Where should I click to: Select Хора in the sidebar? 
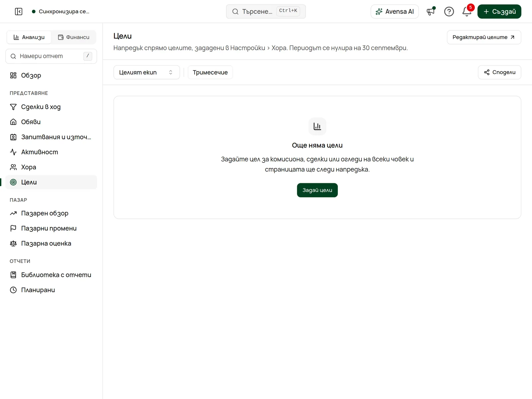coord(51,167)
